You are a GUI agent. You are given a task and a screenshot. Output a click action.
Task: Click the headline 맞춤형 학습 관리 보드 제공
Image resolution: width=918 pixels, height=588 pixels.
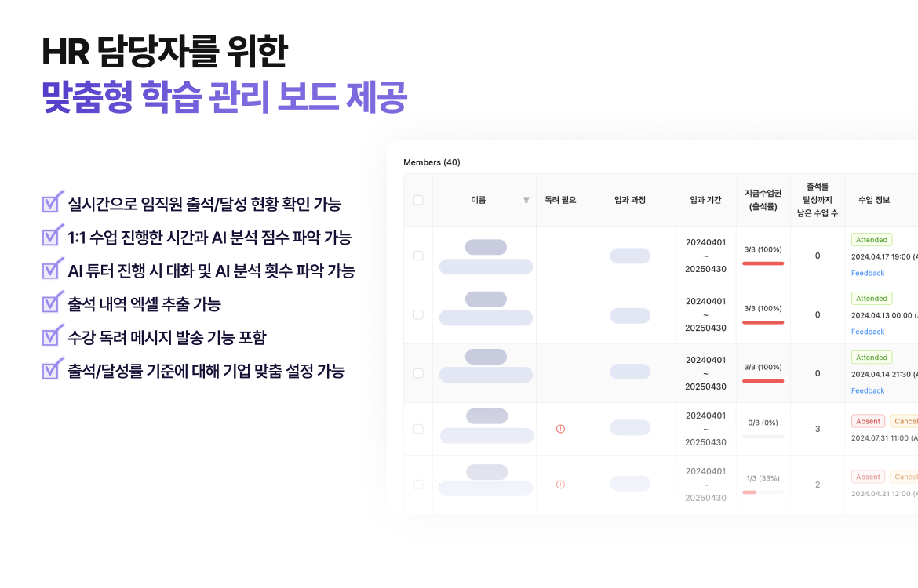click(x=224, y=97)
